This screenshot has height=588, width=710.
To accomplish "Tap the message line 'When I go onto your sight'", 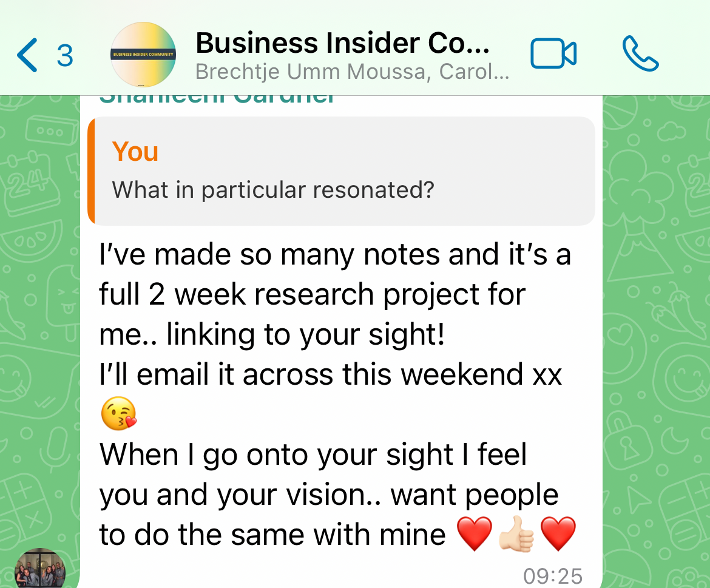I will coord(277,455).
